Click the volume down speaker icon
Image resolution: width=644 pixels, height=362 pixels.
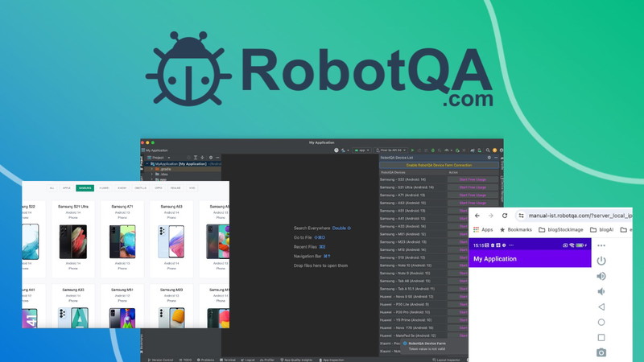[x=601, y=291]
